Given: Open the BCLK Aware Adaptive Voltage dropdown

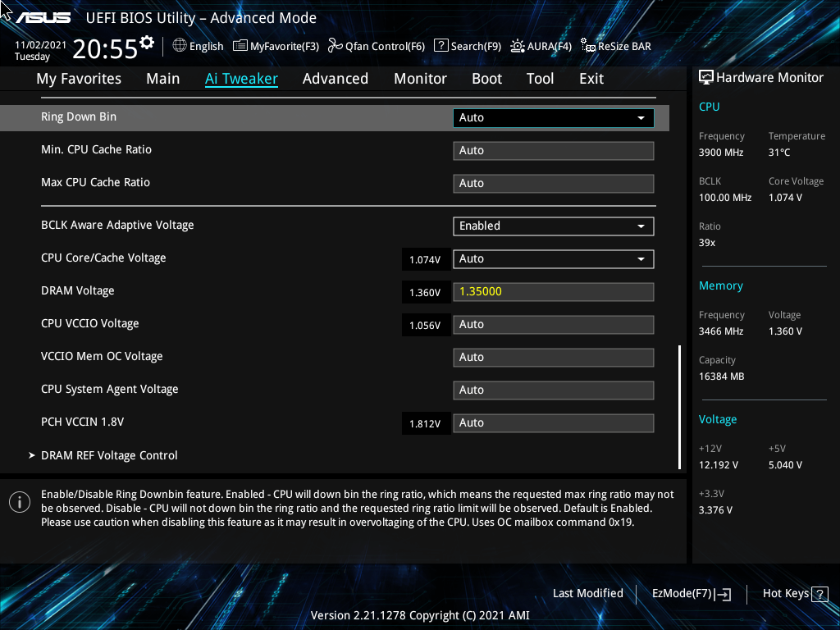Looking at the screenshot, I should tap(554, 226).
